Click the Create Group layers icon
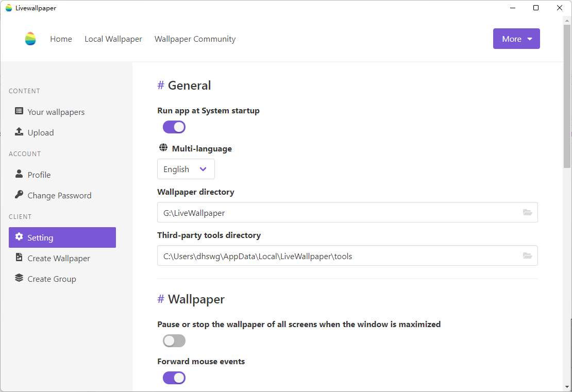Viewport: 572px width, 392px height. [x=19, y=278]
